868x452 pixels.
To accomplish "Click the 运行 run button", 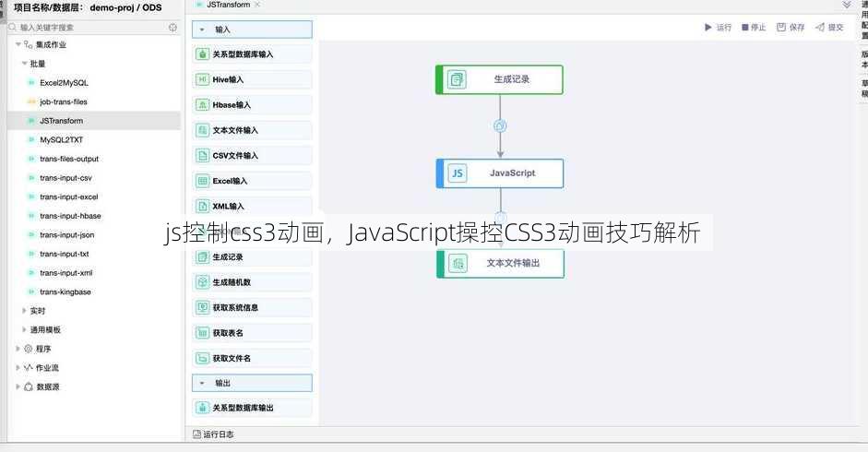I will coord(718,27).
